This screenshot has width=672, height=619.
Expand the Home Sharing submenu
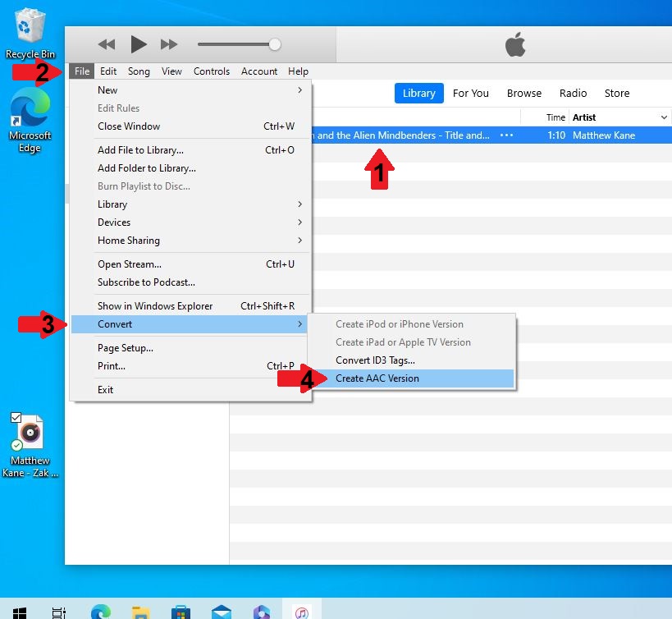click(190, 240)
